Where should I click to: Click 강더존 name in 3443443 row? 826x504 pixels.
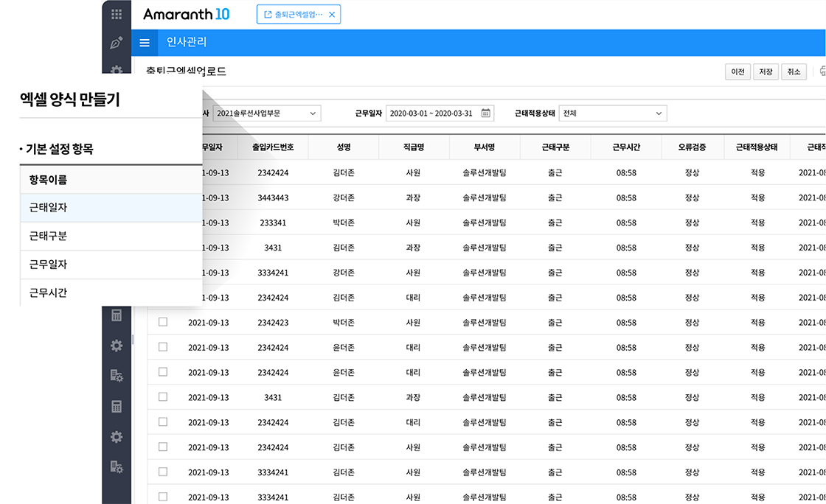[x=344, y=197]
